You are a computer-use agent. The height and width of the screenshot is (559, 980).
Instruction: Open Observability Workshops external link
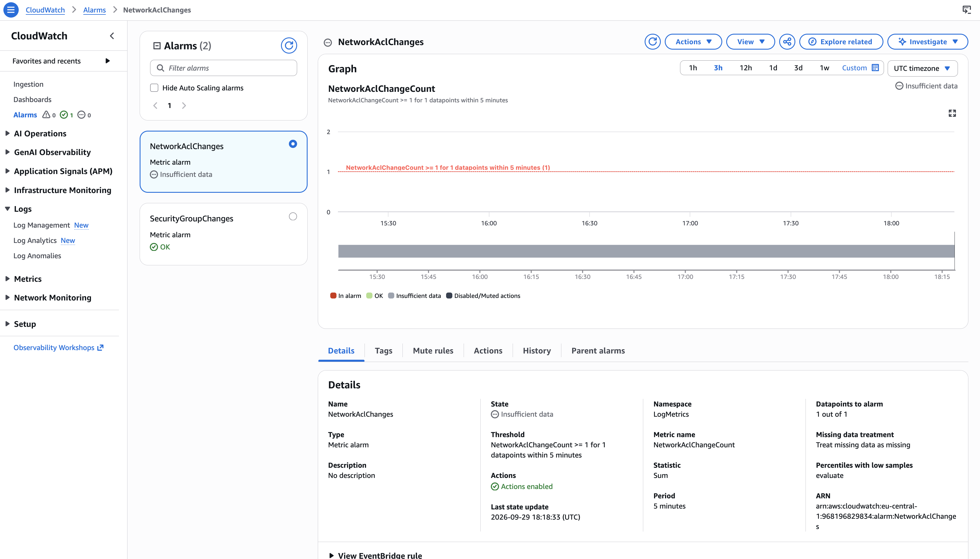click(x=58, y=348)
